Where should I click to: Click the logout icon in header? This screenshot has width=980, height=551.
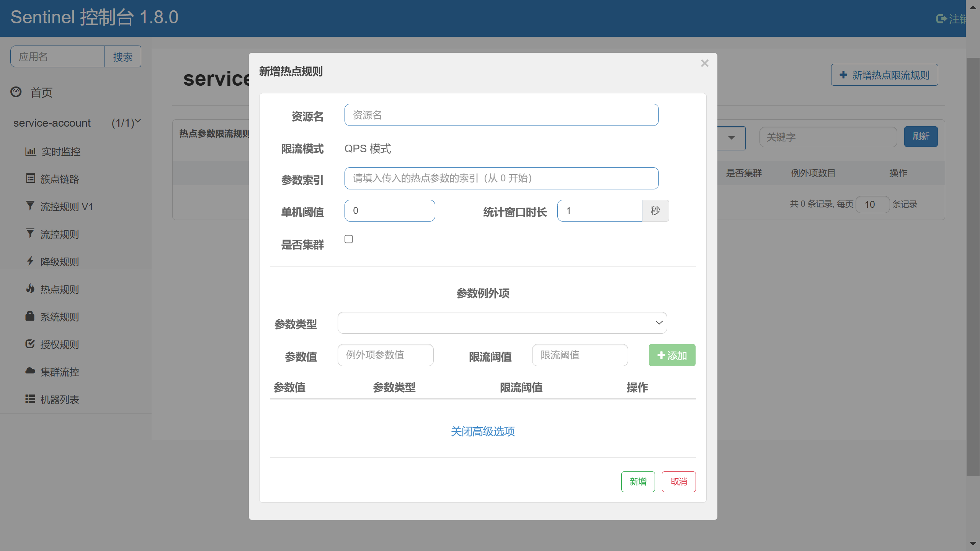pos(941,18)
